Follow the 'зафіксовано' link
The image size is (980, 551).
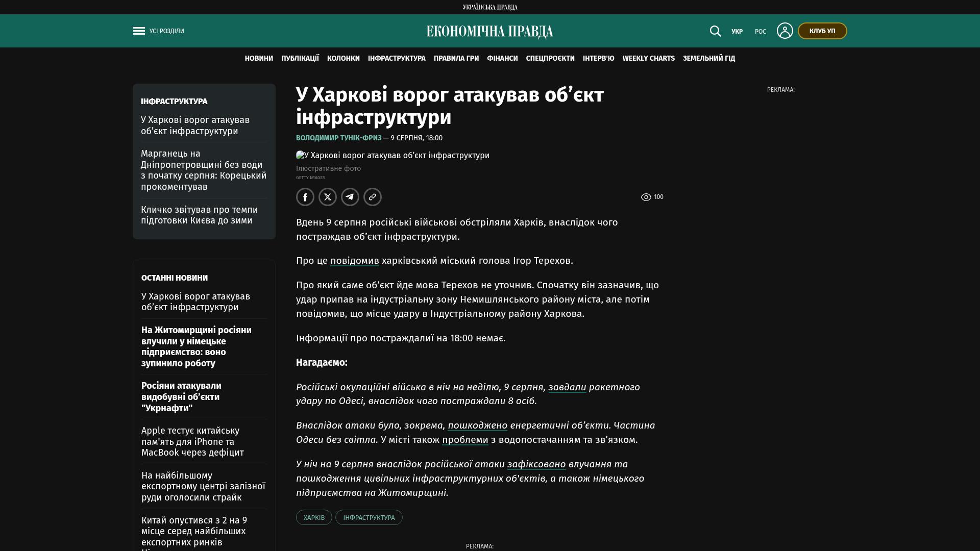[x=536, y=464]
